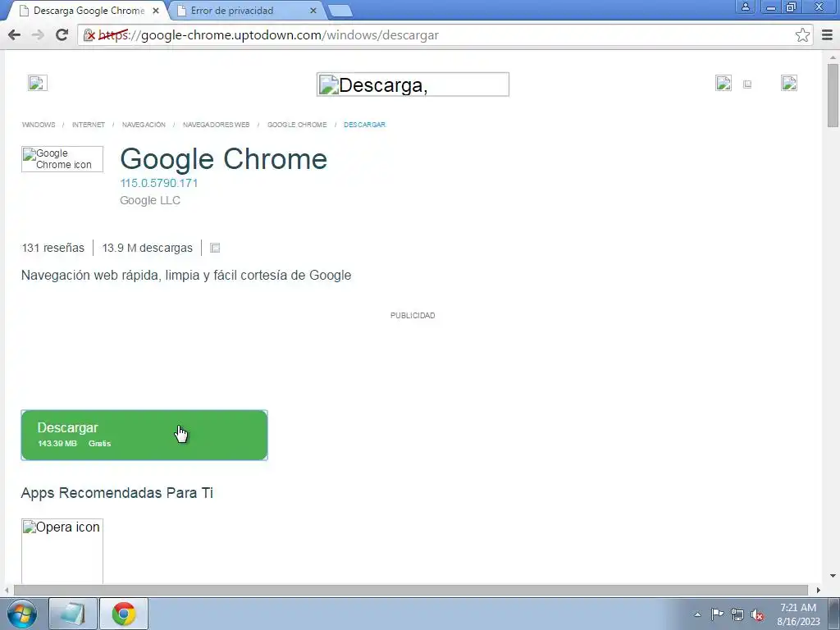Viewport: 840px width, 630px height.
Task: Reload the page with the refresh icon
Action: pos(62,34)
